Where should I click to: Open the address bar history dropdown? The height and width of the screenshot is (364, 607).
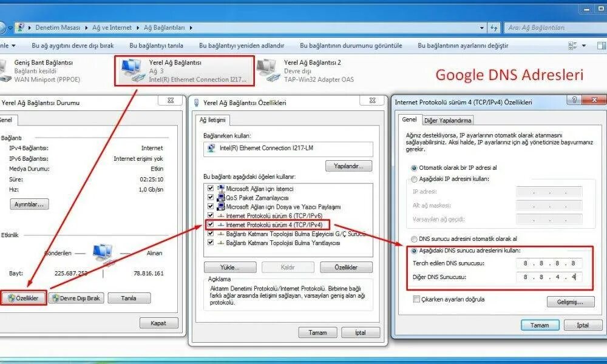coord(481,28)
